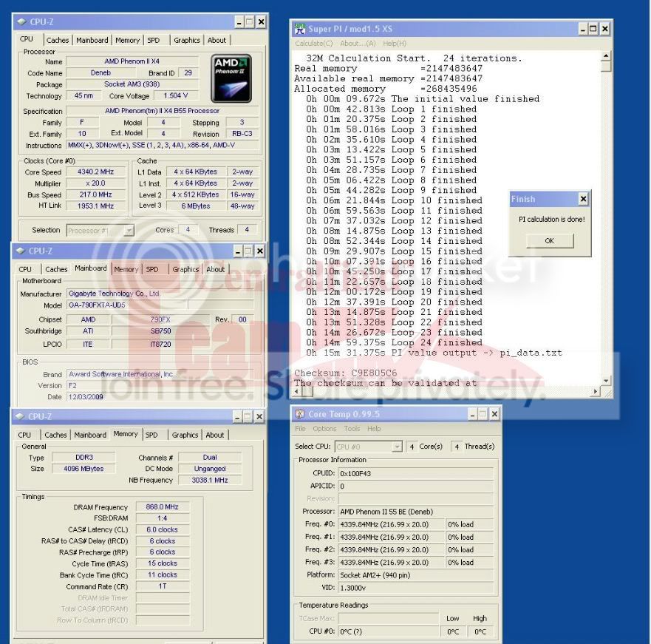The width and height of the screenshot is (651, 644).
Task: Minimize the Core Temp window
Action: pyautogui.click(x=469, y=414)
